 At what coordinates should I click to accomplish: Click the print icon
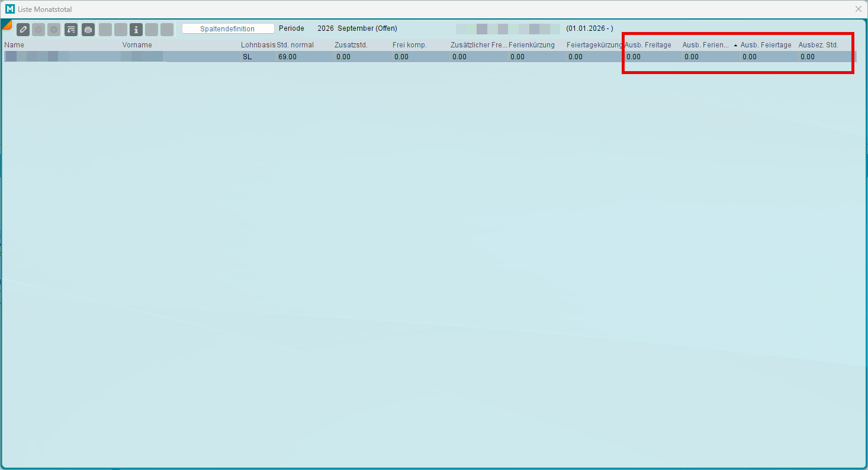click(88, 30)
